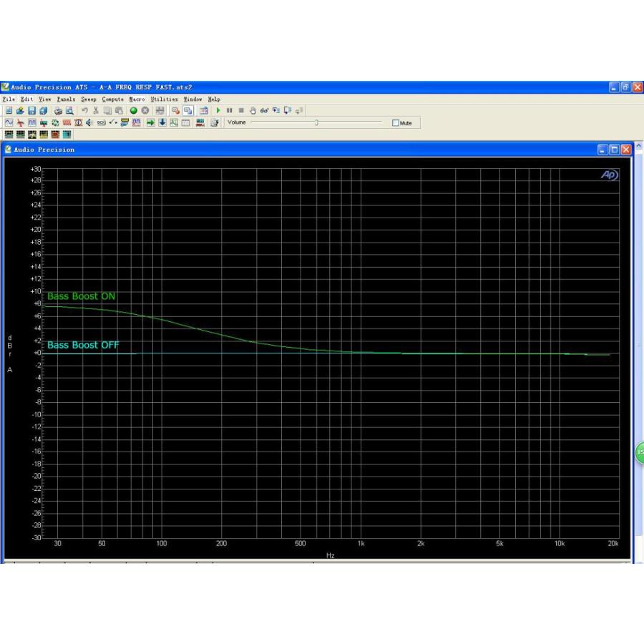Open the View menu
Image resolution: width=644 pixels, height=644 pixels.
coord(45,99)
